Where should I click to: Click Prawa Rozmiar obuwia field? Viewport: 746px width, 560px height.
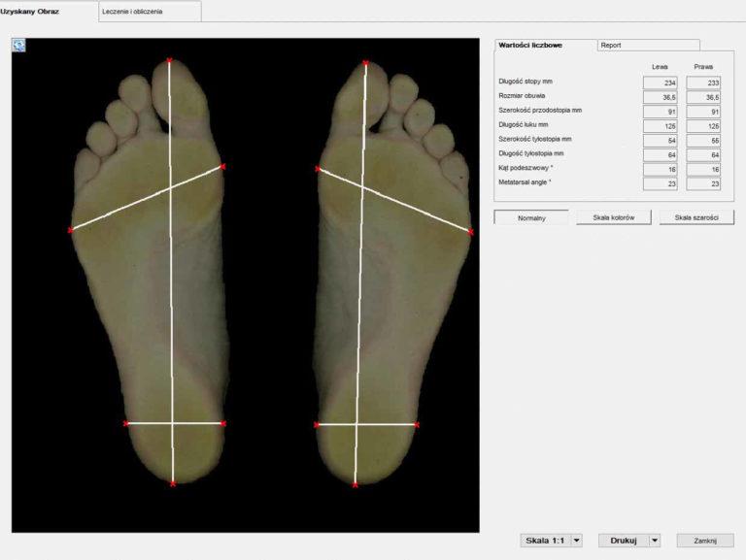(x=703, y=97)
